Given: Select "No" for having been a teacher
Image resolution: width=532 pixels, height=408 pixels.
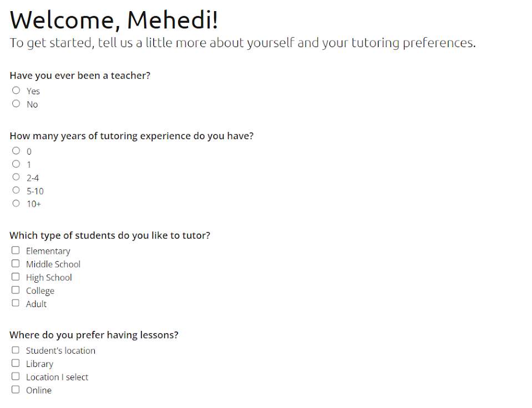Looking at the screenshot, I should click(x=16, y=103).
